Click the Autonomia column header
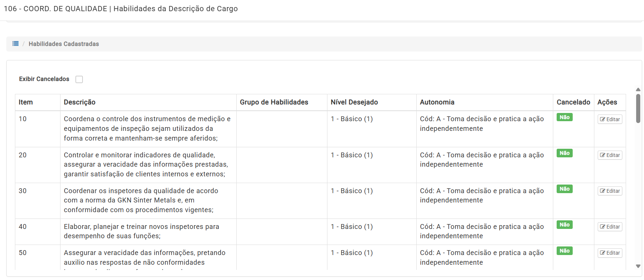This screenshot has width=644, height=280. [437, 102]
